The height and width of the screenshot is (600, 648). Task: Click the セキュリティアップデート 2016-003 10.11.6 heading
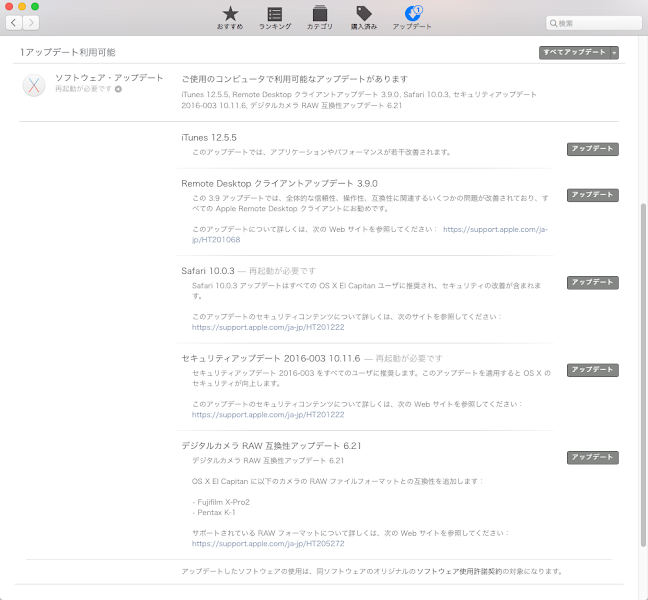[271, 358]
